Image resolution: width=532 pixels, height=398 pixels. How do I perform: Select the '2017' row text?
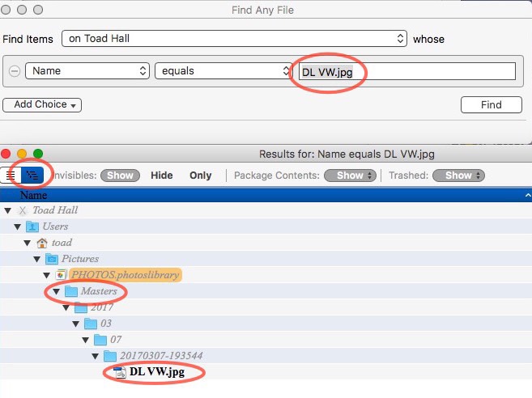(x=102, y=307)
